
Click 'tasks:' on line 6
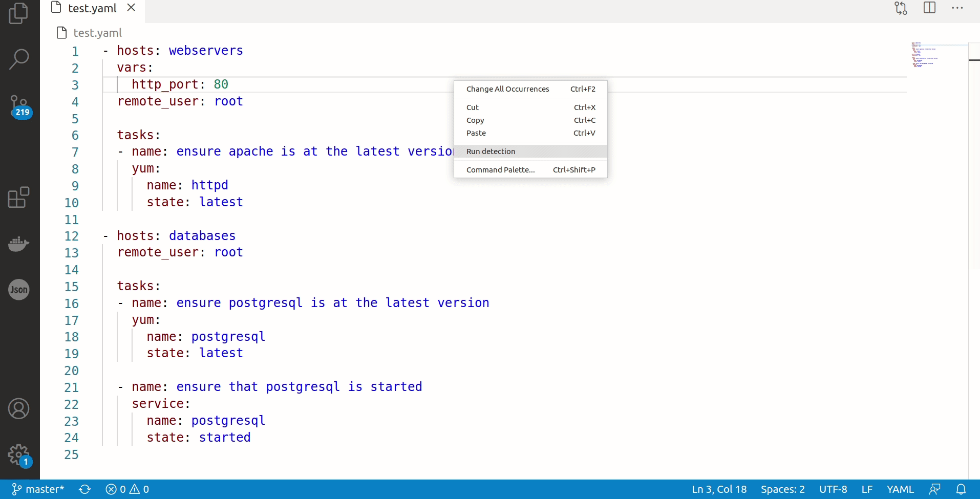[139, 135]
